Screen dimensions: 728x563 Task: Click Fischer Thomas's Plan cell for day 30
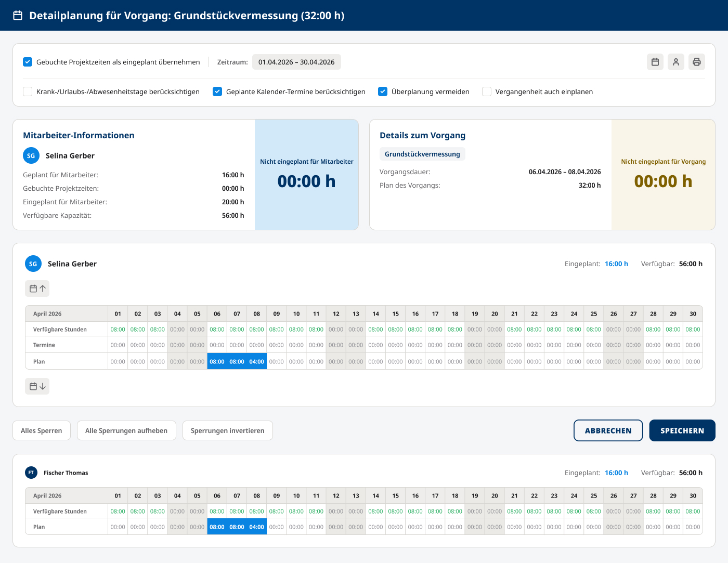(x=693, y=527)
